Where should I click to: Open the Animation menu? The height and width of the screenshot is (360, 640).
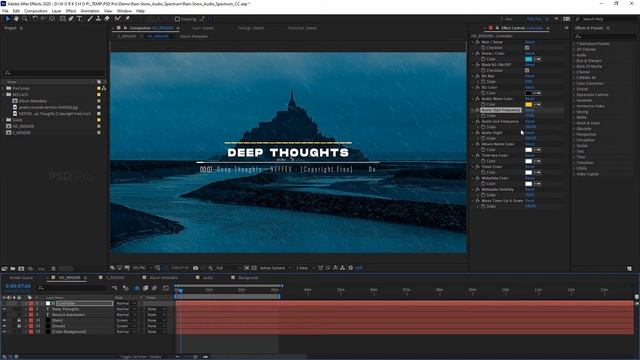pos(90,11)
